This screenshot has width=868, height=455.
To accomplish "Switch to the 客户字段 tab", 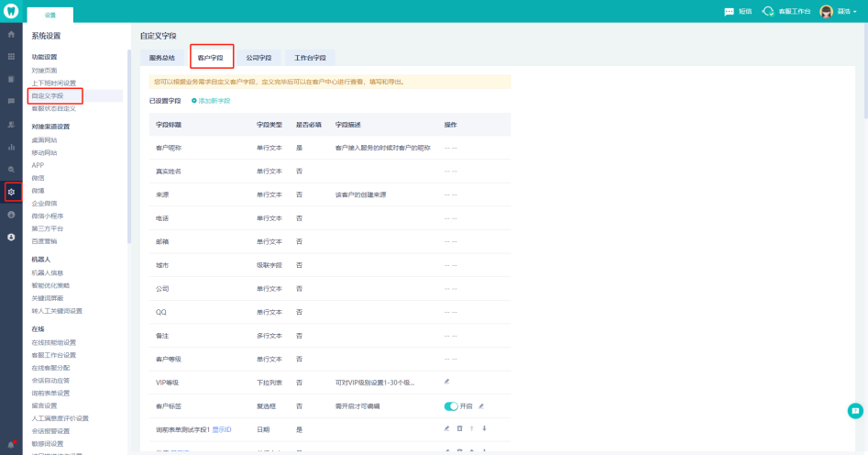I will pyautogui.click(x=211, y=58).
